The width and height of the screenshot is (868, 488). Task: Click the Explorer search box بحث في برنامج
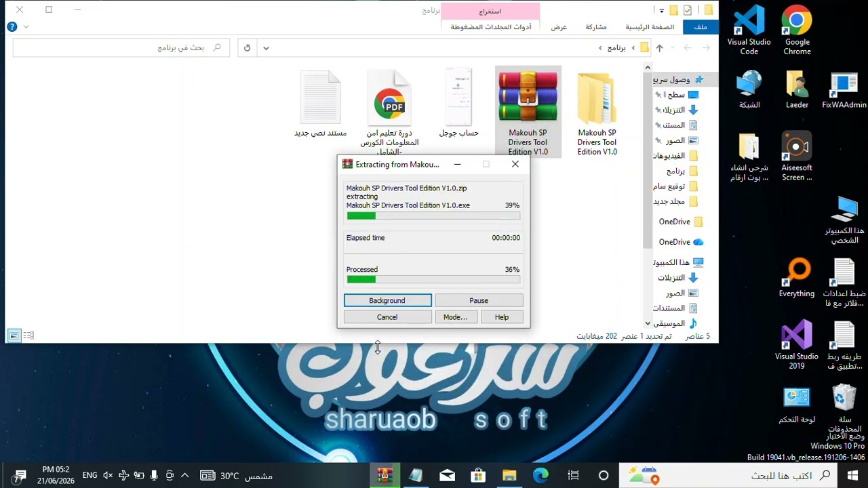pyautogui.click(x=121, y=47)
